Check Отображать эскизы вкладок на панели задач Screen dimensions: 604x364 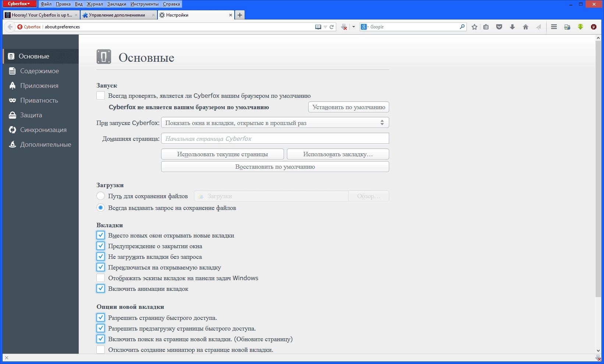pos(100,278)
